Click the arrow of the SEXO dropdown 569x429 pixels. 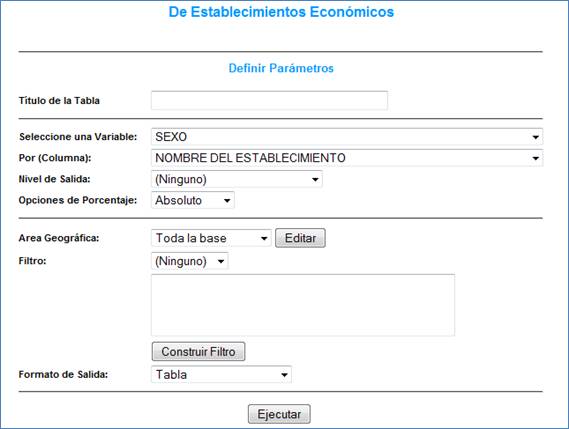pyautogui.click(x=535, y=137)
